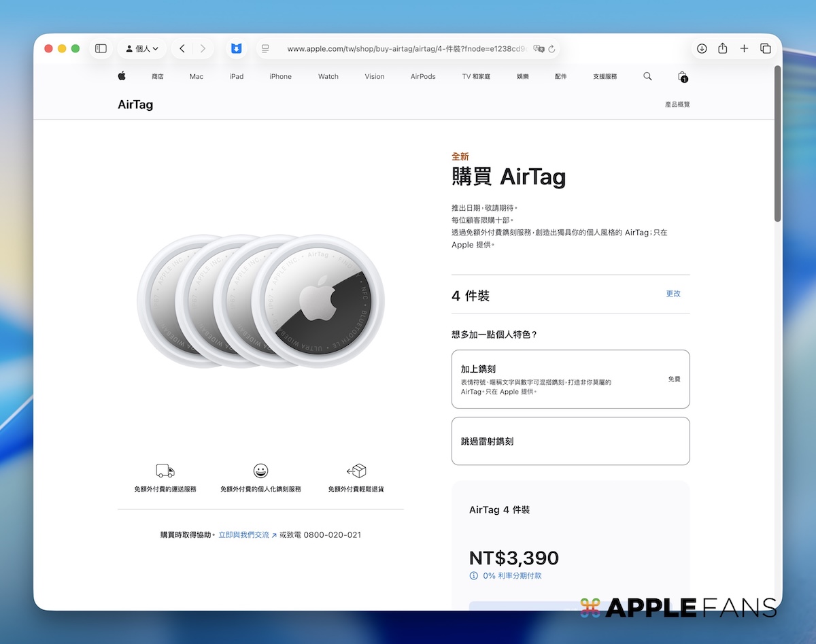Screen dimensions: 816x644
Task: Open a new tab with plus icon
Action: [x=744, y=48]
